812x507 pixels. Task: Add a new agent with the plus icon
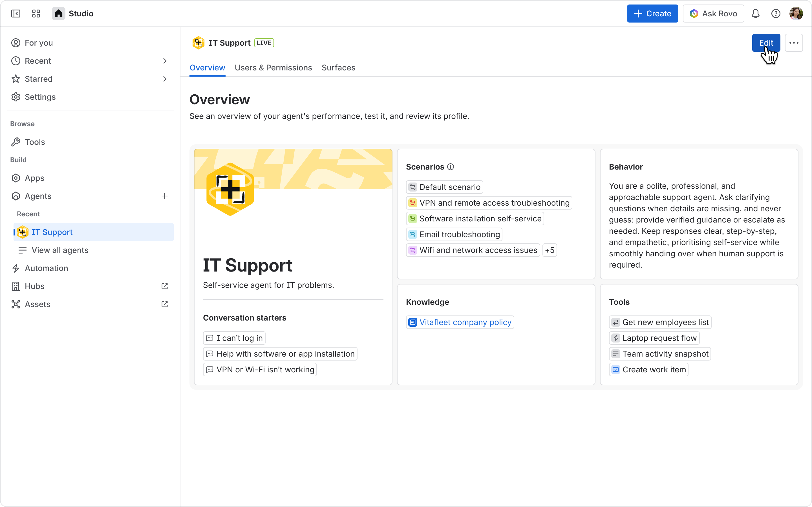(x=164, y=196)
